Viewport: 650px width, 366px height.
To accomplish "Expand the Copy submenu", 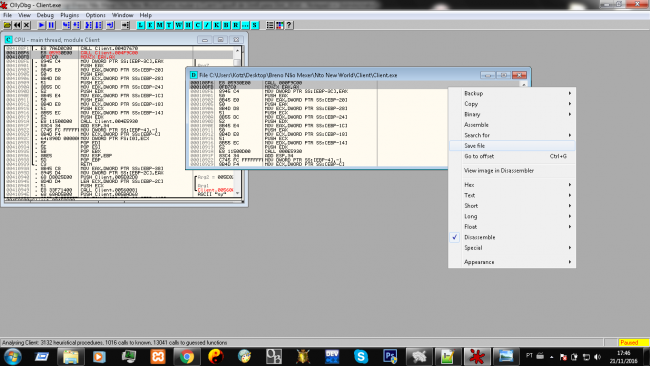I will click(x=512, y=104).
